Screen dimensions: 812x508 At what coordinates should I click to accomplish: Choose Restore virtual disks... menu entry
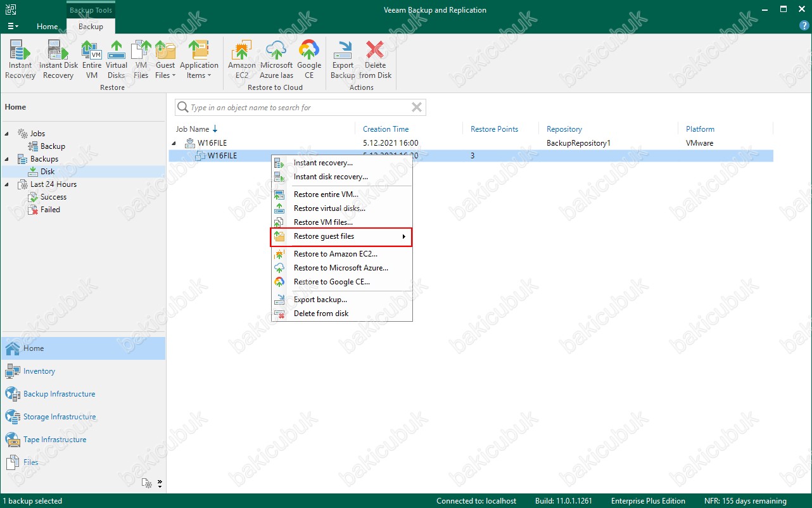[342, 208]
